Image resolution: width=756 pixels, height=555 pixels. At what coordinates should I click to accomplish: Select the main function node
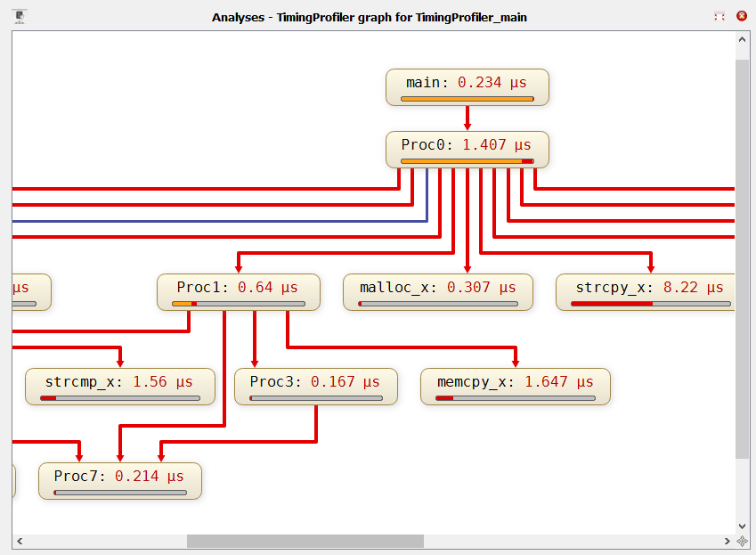coord(467,86)
